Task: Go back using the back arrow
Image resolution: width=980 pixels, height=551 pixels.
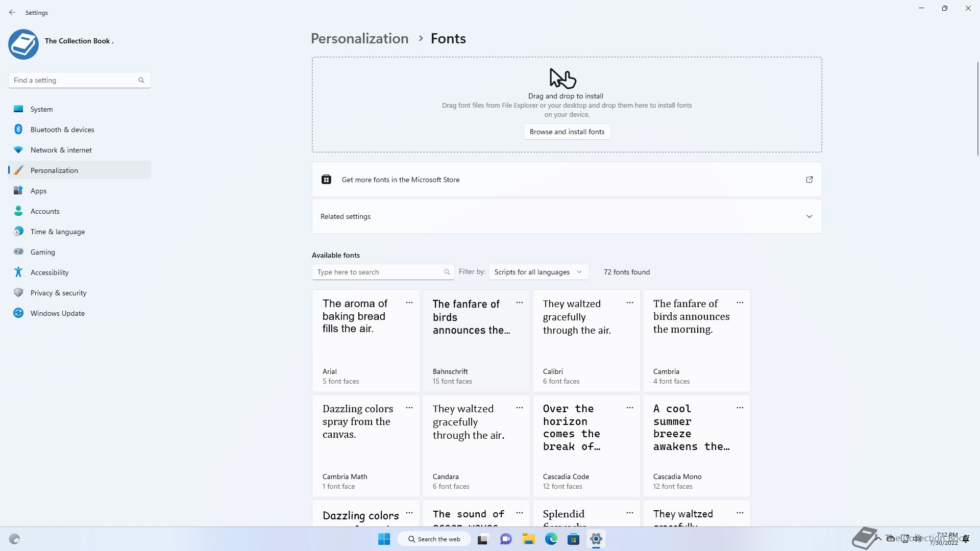Action: 12,12
